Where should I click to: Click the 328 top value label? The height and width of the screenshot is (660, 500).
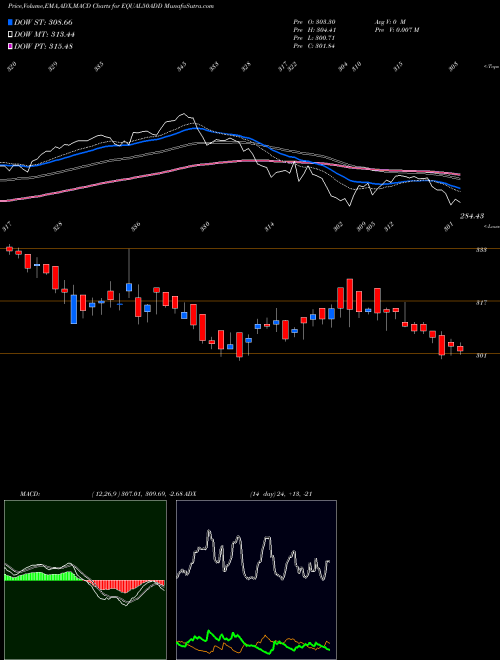click(x=246, y=67)
